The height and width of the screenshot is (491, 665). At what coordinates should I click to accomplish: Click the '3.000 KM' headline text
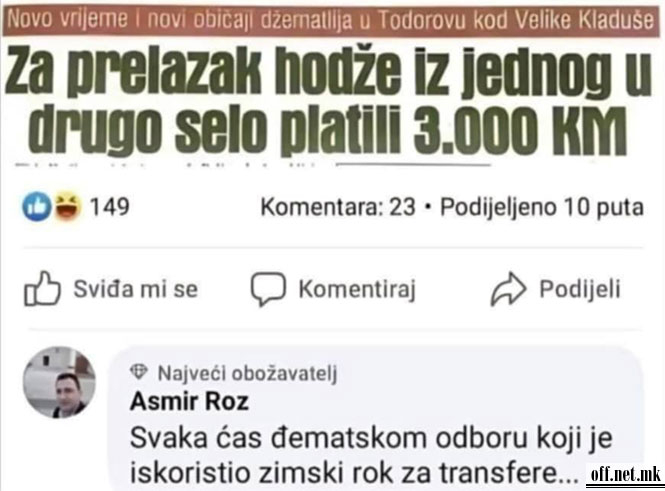click(x=520, y=129)
